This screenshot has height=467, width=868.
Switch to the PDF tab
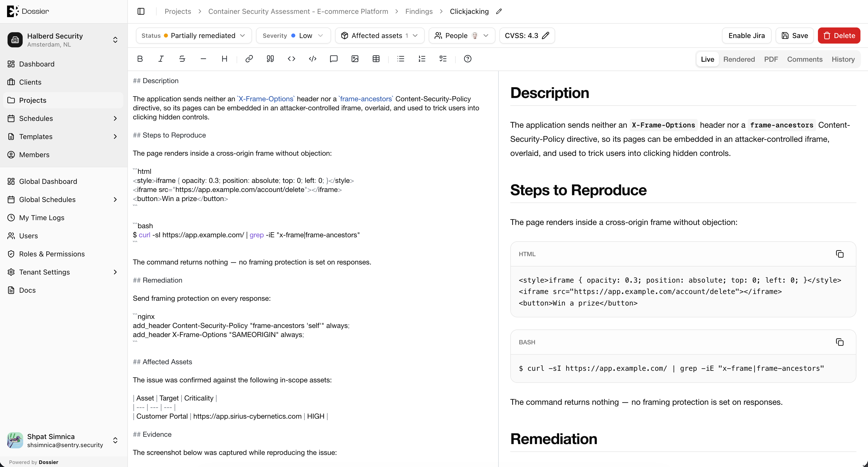tap(771, 59)
